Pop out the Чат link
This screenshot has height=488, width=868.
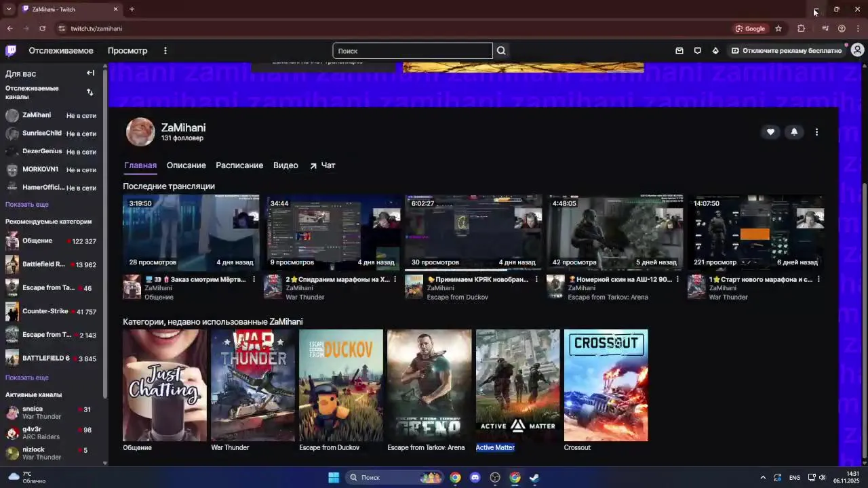[323, 165]
